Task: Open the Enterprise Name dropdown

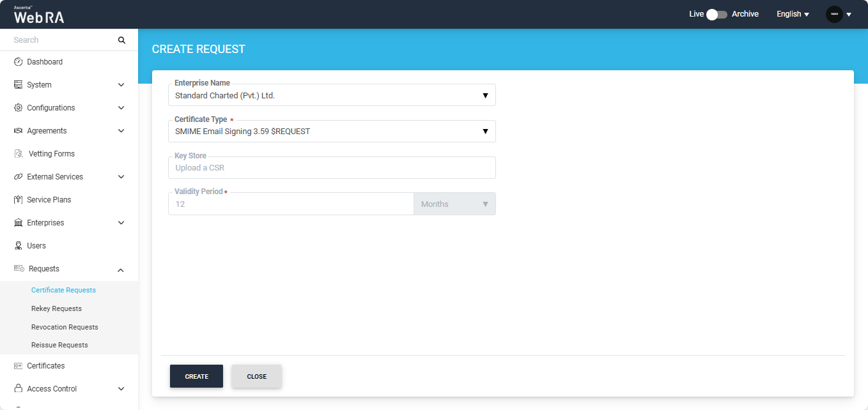Action: coord(332,96)
